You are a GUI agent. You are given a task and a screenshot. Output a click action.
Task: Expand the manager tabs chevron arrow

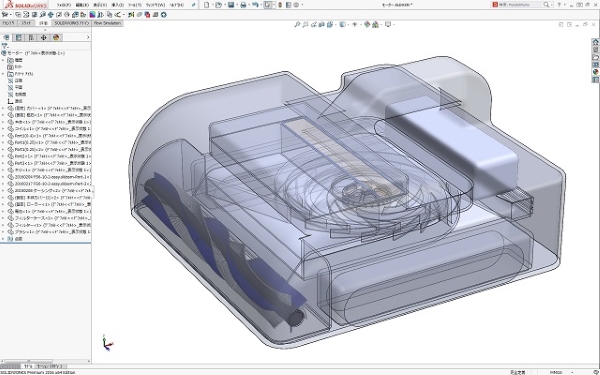(x=88, y=38)
